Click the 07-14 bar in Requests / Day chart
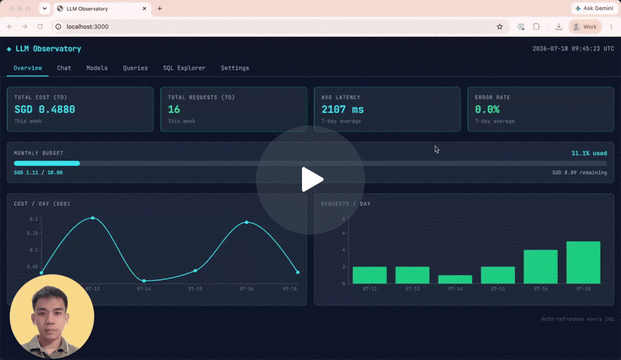The image size is (621, 360). point(455,279)
